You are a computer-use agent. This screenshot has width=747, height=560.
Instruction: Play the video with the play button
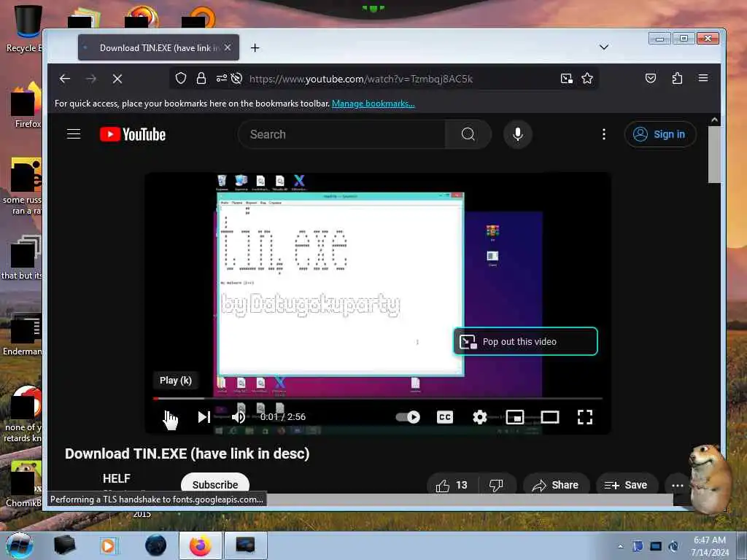[x=170, y=417]
